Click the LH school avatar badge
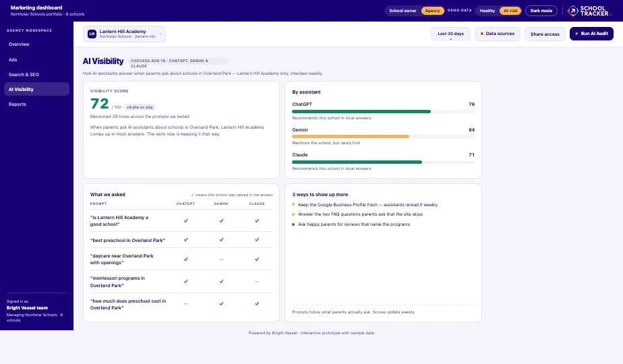Viewport: 623px width, 364px height. coord(92,34)
